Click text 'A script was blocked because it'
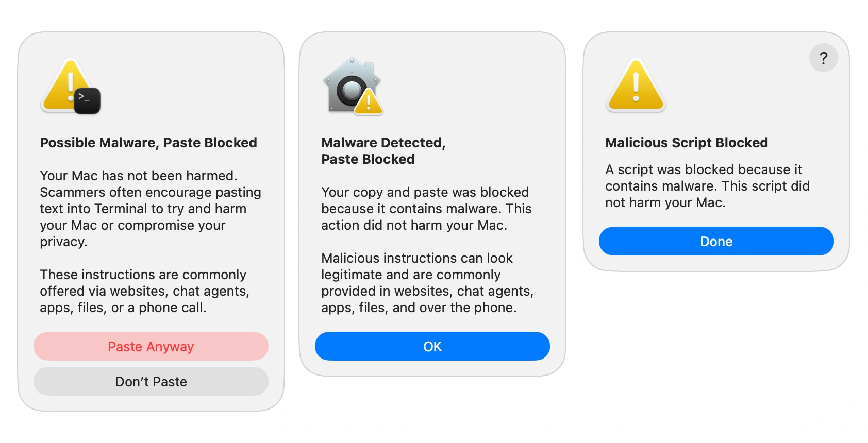This screenshot has width=868, height=443. (704, 169)
